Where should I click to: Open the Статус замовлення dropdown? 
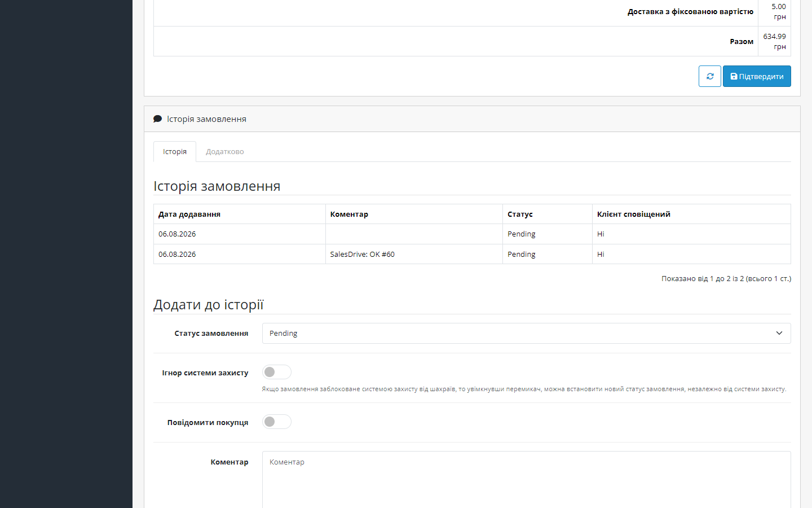pyautogui.click(x=526, y=333)
